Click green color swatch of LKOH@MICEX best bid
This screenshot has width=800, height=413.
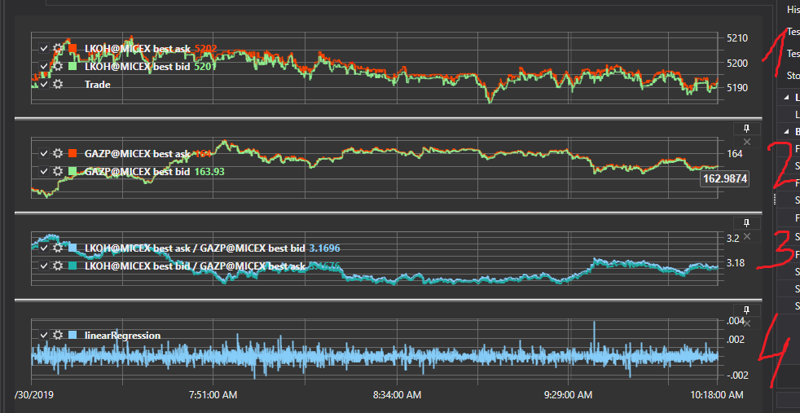click(x=72, y=67)
